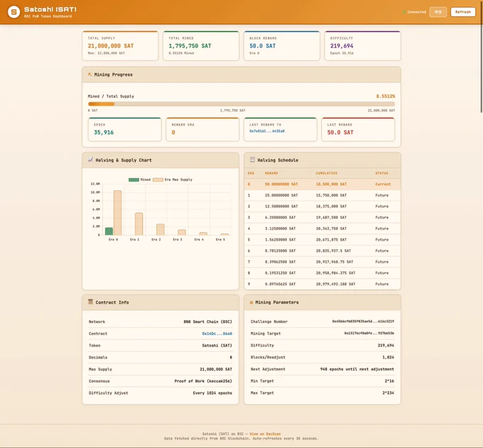Click the Refresh button
The width and height of the screenshot is (483, 448).
[463, 12]
